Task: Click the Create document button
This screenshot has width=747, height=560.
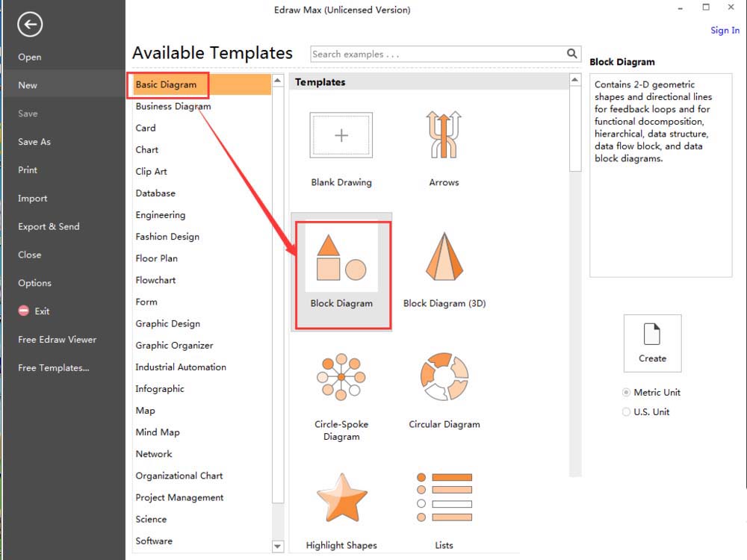Action: (652, 343)
